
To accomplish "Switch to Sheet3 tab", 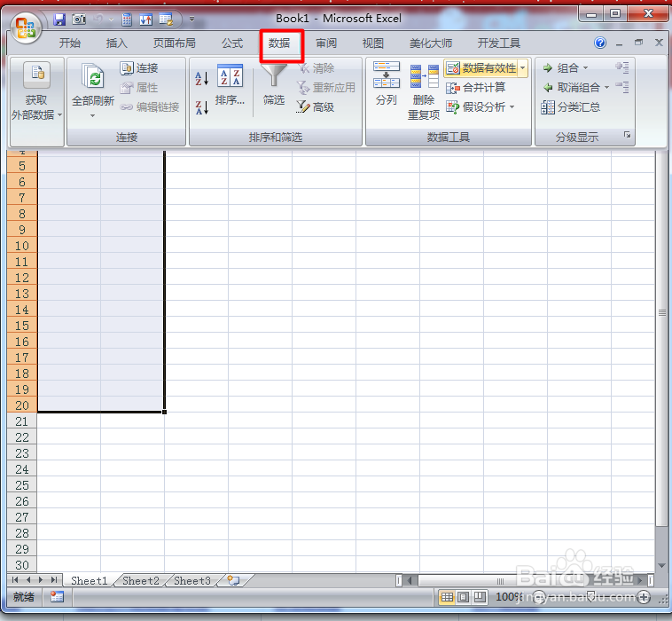I will point(192,581).
